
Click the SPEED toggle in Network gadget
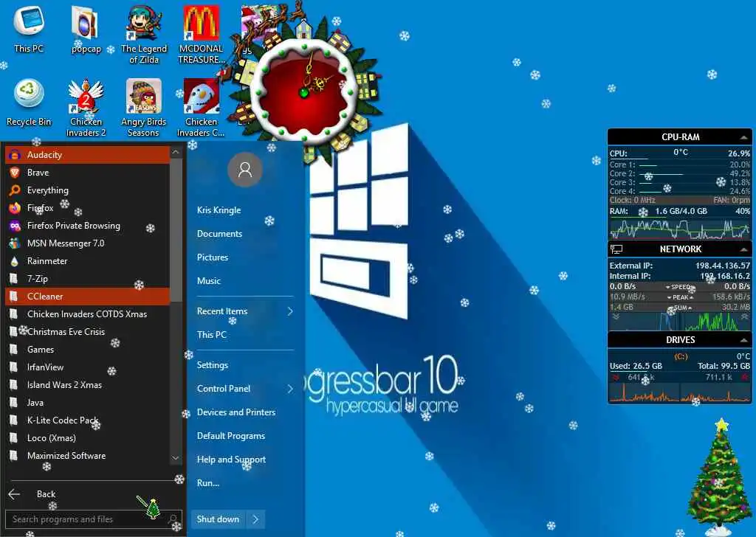(x=680, y=286)
